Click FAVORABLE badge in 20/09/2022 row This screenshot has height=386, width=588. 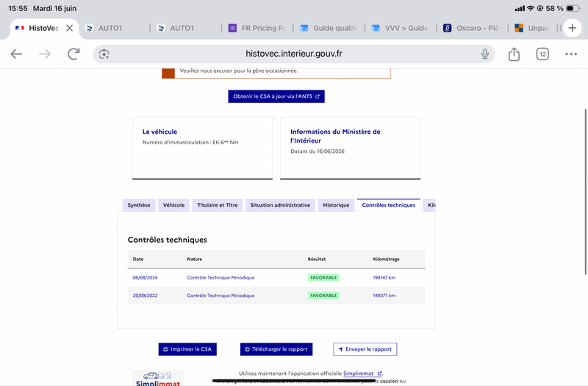point(323,296)
